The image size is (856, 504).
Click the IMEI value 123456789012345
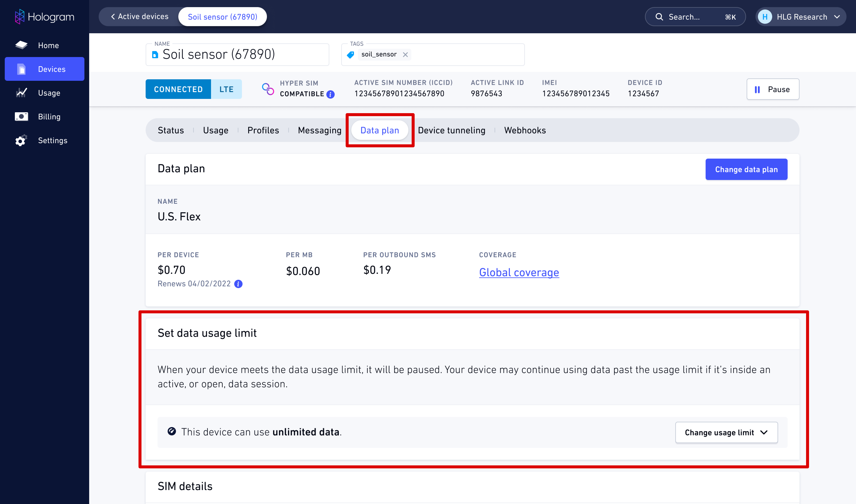(x=576, y=93)
